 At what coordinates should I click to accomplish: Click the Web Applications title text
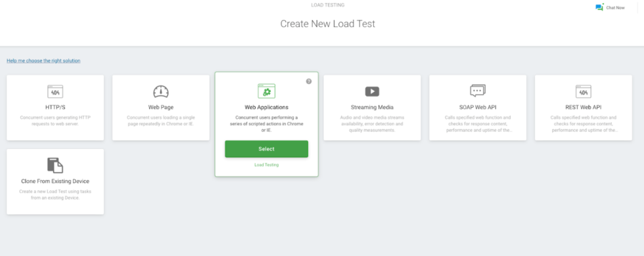pos(267,108)
